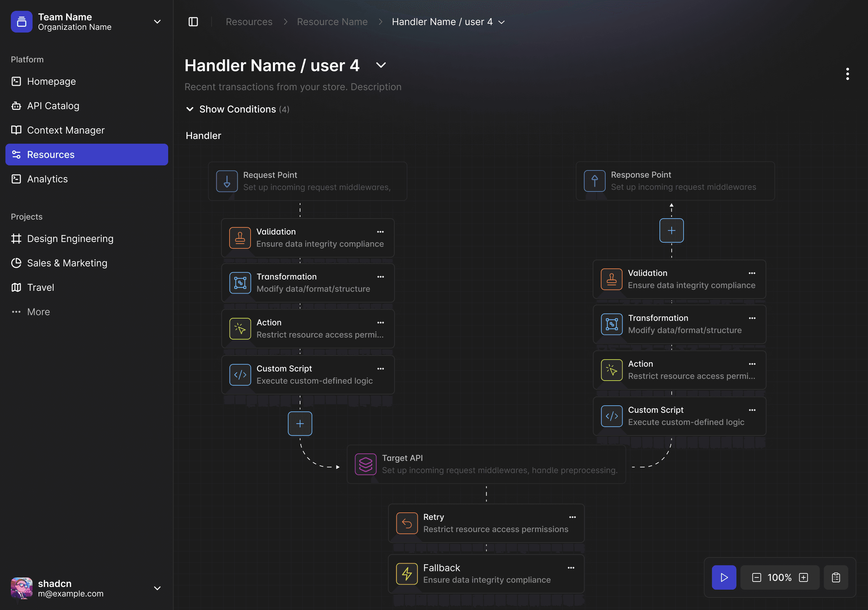
Task: Select Resources in the sidebar
Action: pos(86,155)
